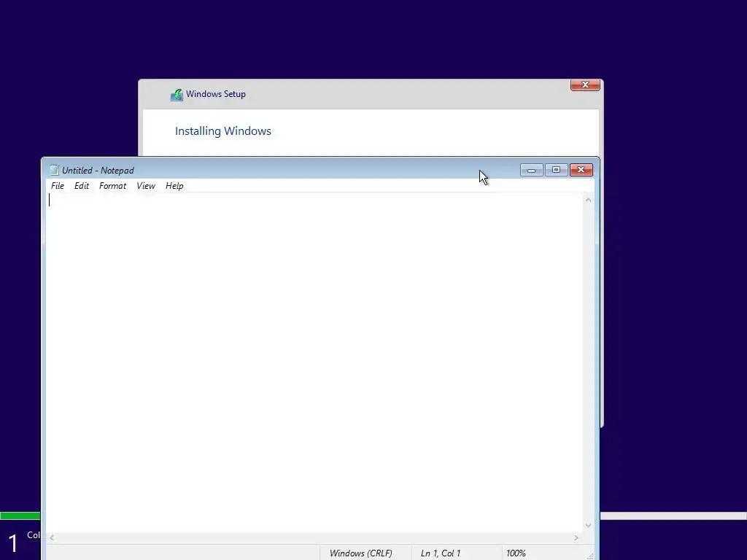Viewport: 747px width, 560px height.
Task: Open the File menu in Notepad
Action: coord(58,186)
